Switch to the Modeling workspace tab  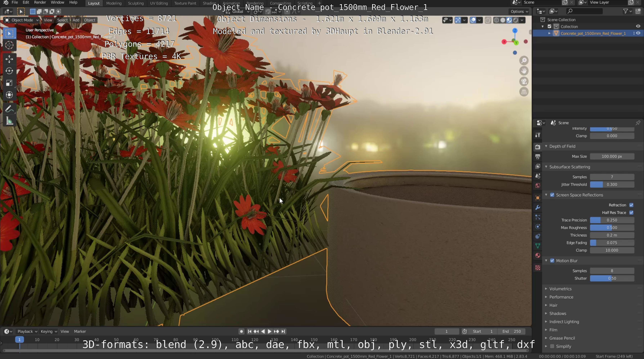point(114,3)
